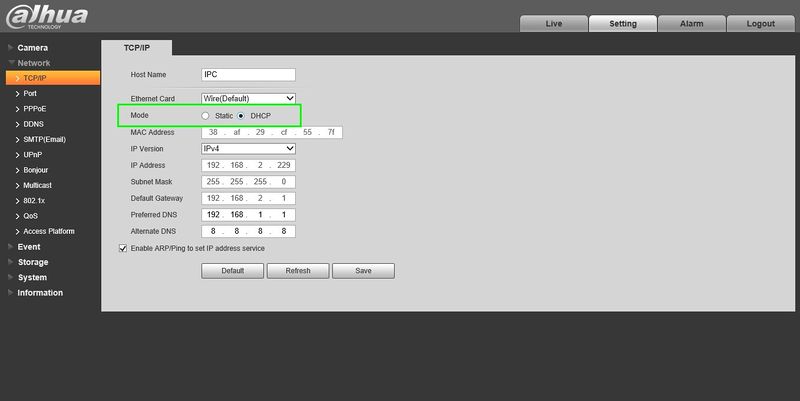
Task: Expand the Information section
Action: pyautogui.click(x=40, y=292)
